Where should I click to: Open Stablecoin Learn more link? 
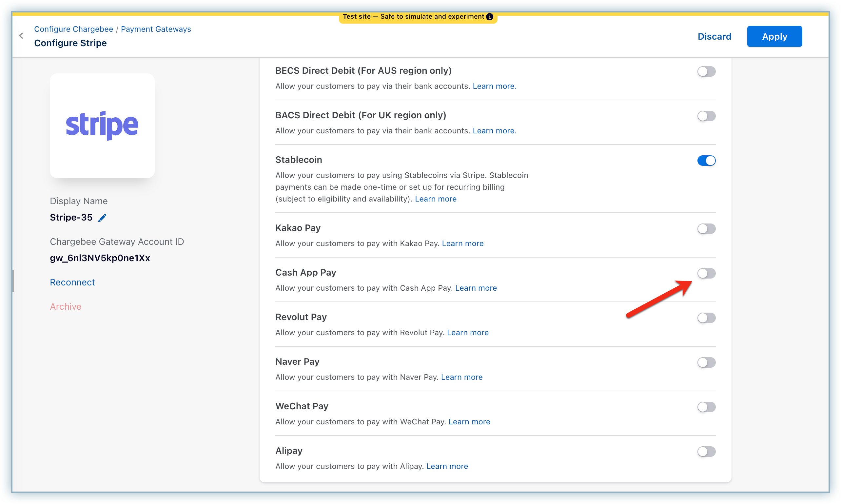point(436,199)
